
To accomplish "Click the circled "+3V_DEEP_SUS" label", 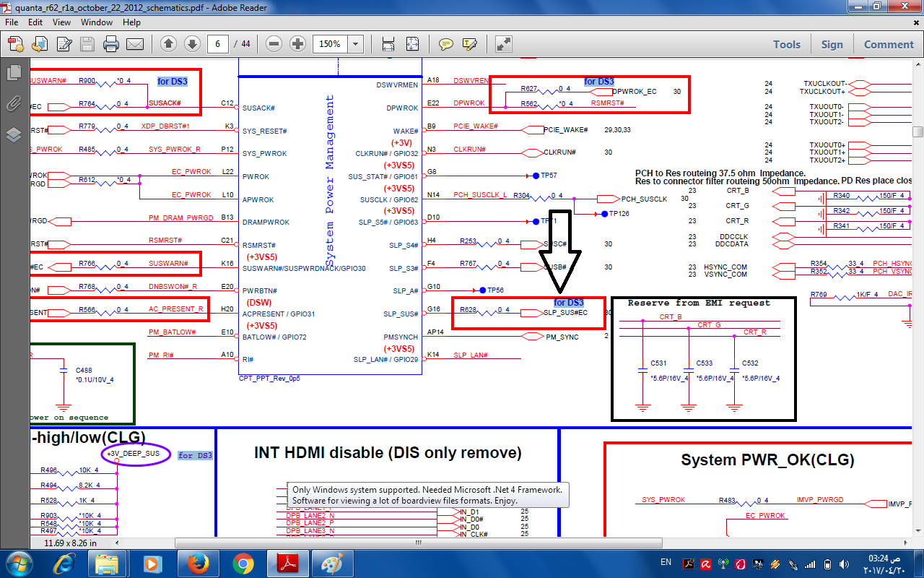I will [x=134, y=454].
